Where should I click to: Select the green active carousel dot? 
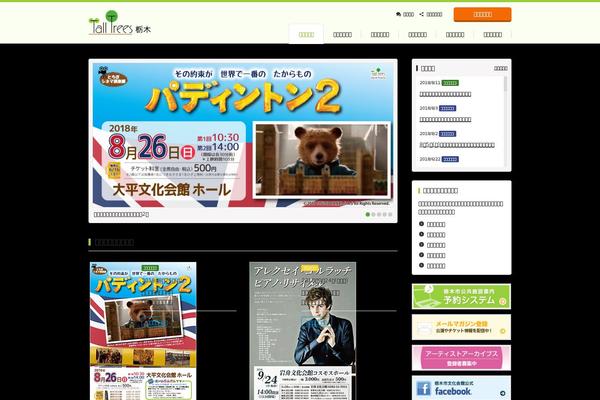(368, 214)
